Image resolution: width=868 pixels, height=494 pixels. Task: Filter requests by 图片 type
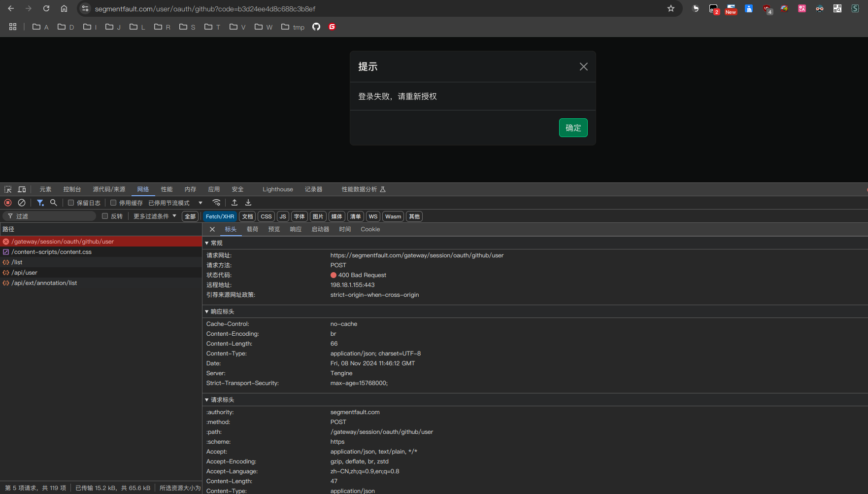(318, 216)
